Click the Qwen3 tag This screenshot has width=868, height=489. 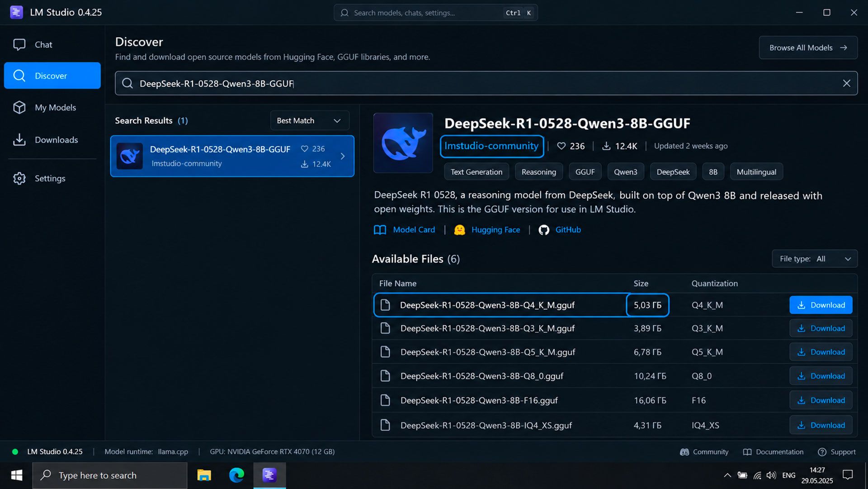[x=625, y=172]
